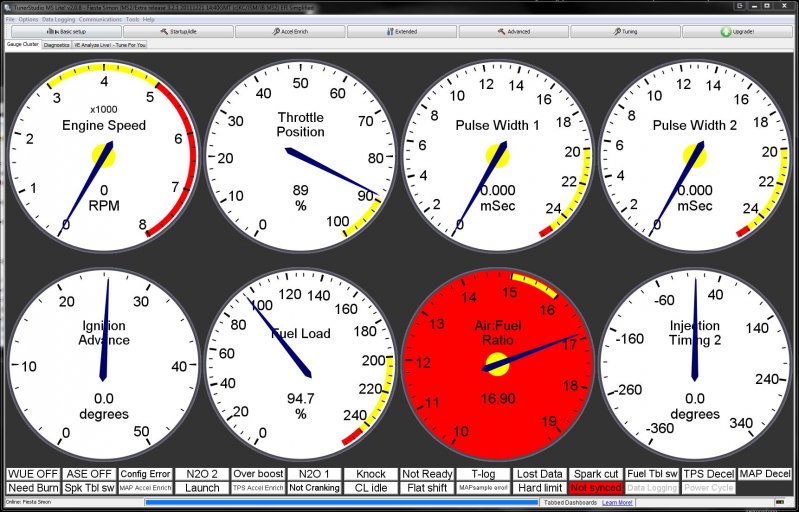The height and width of the screenshot is (512, 799).
Task: Open the Data Logging menu
Action: tap(58, 19)
